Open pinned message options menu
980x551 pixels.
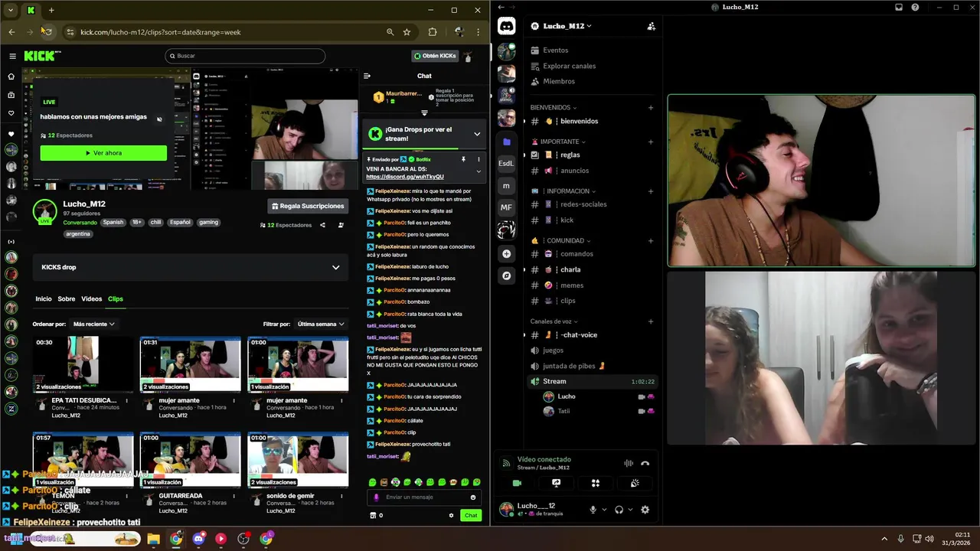479,159
